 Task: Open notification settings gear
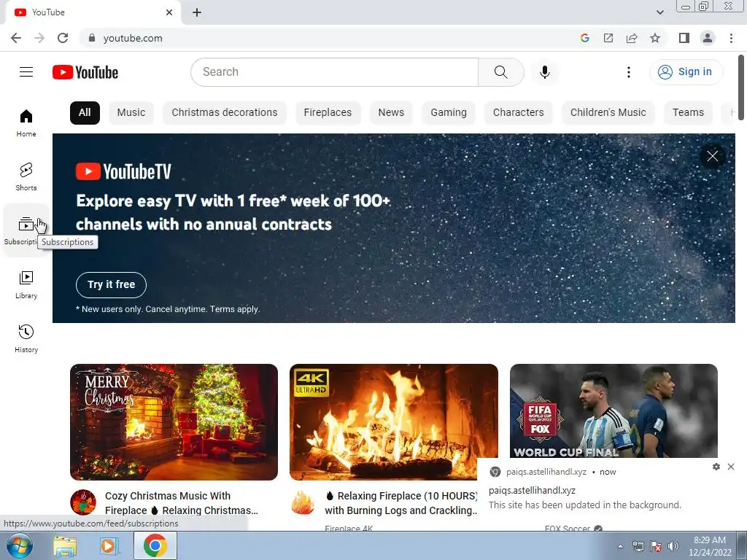pyautogui.click(x=716, y=467)
